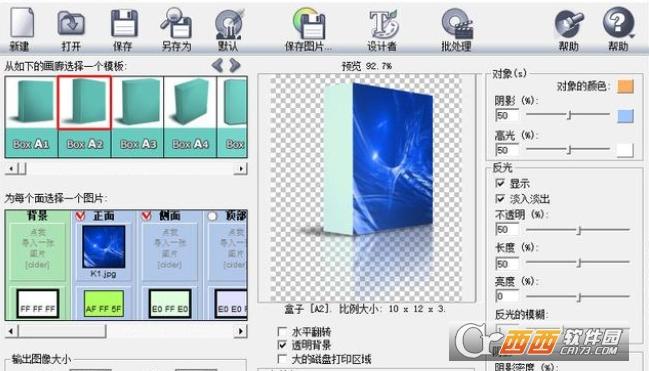Launch 批处理 (Batch) toolbar icon

pos(457,24)
